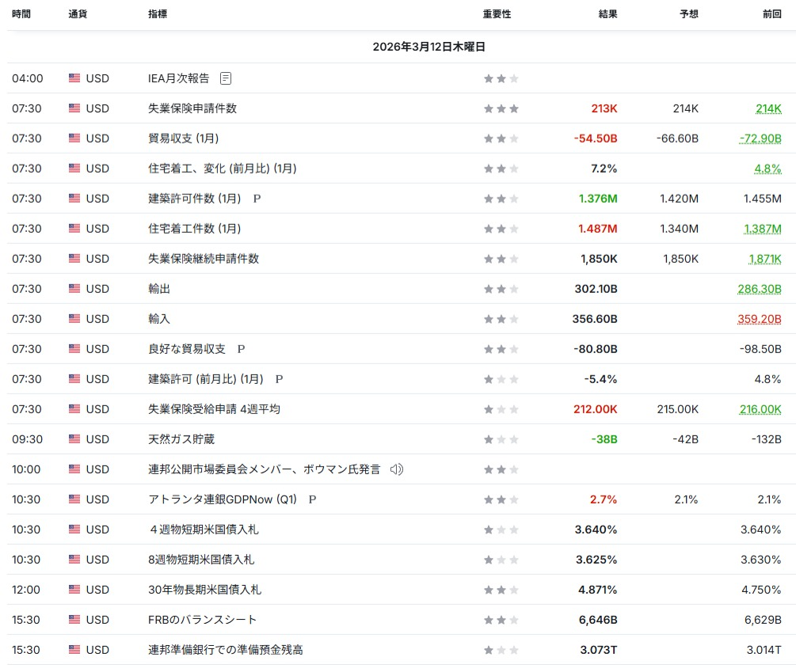
Task: Click importance stars for 失業保険申請件数
Action: [x=501, y=108]
